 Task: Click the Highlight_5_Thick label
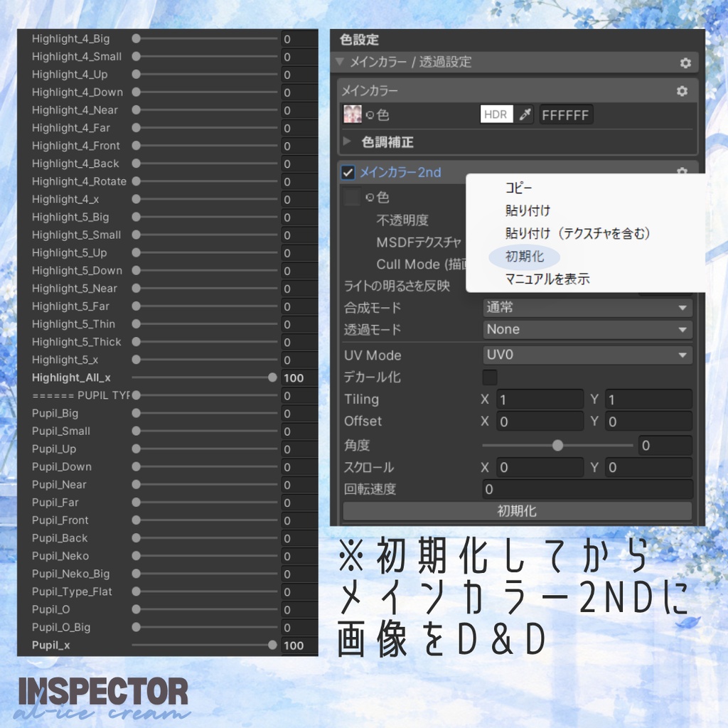77,342
